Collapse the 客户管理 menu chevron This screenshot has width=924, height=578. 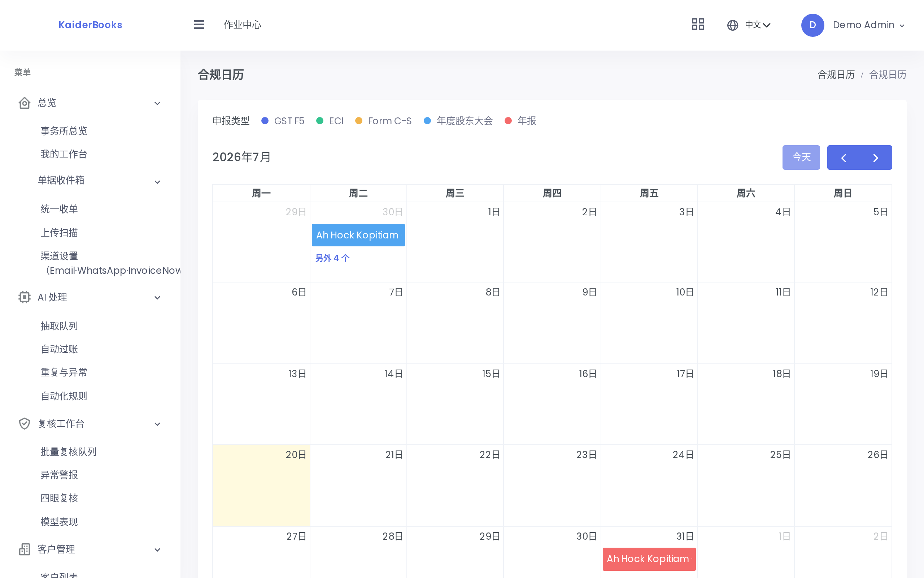click(x=157, y=550)
